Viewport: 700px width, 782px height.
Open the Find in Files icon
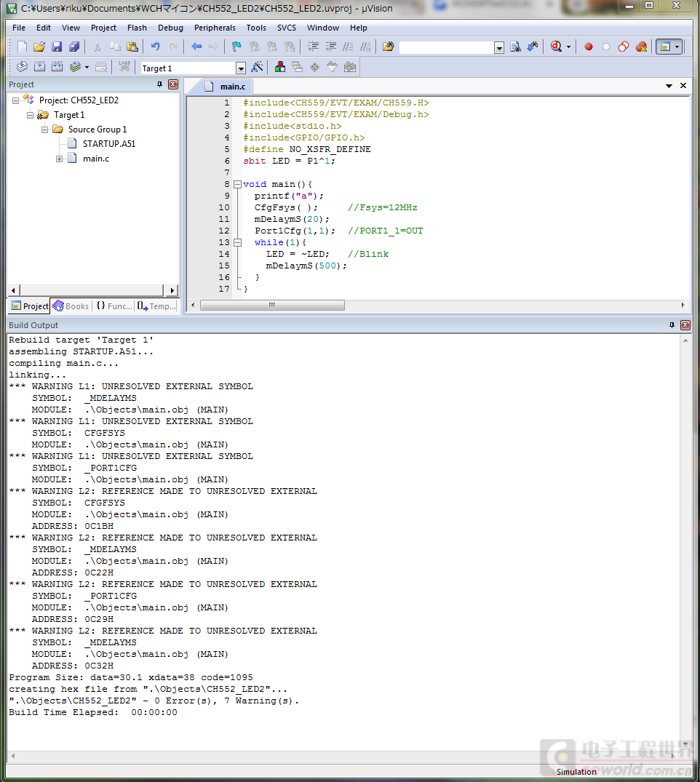pyautogui.click(x=388, y=47)
